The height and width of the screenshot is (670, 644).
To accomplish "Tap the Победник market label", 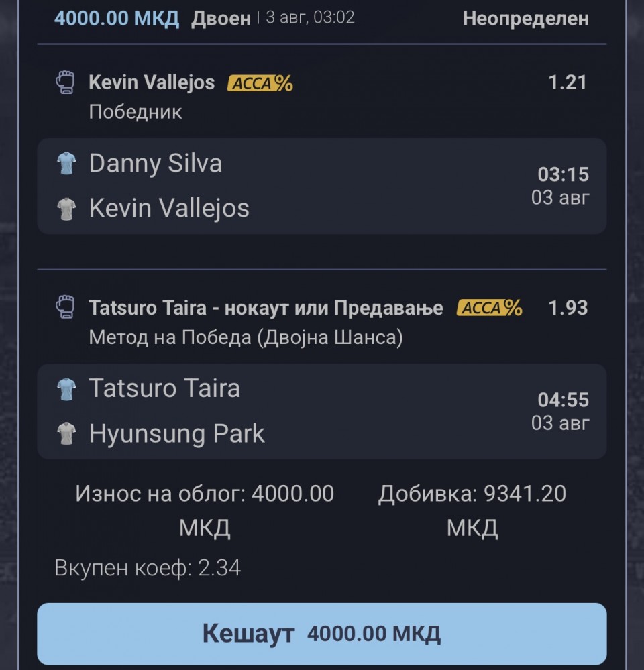I will [136, 112].
